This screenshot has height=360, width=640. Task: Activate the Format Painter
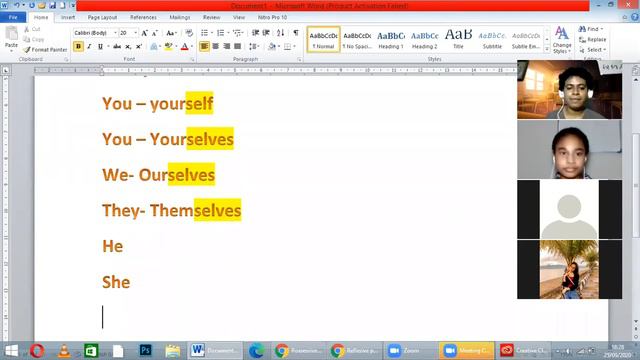tap(45, 49)
